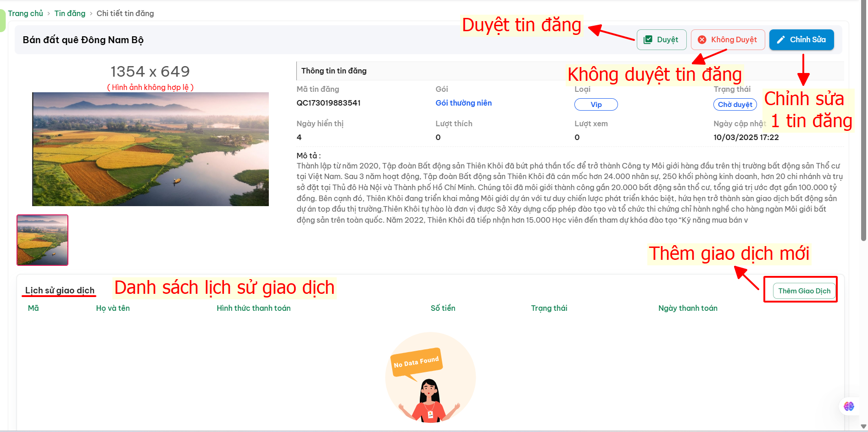Image resolution: width=868 pixels, height=432 pixels.
Task: Click the pencil icon in Chỉnh Sửa
Action: pos(781,40)
